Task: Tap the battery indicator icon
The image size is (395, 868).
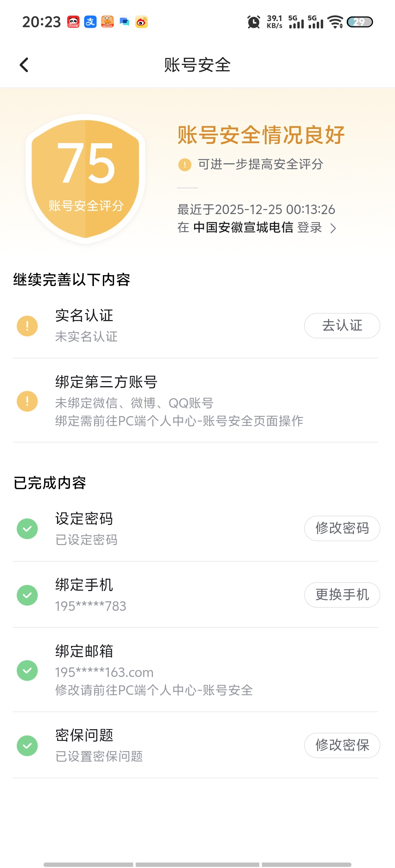Action: point(360,22)
